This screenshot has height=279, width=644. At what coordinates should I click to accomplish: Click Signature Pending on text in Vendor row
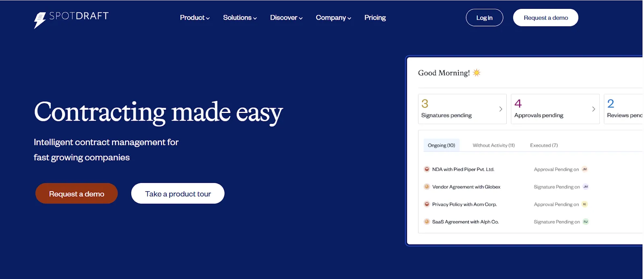click(557, 187)
